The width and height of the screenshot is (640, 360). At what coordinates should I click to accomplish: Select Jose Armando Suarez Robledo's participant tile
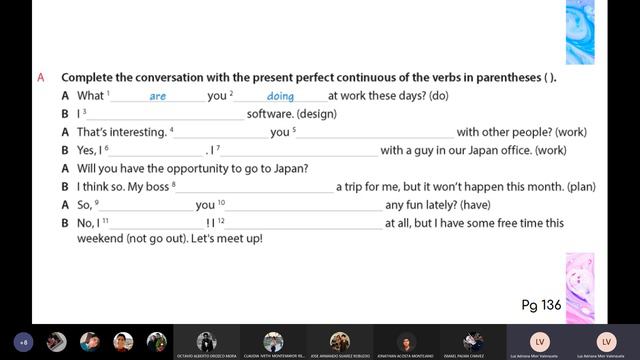tap(340, 342)
